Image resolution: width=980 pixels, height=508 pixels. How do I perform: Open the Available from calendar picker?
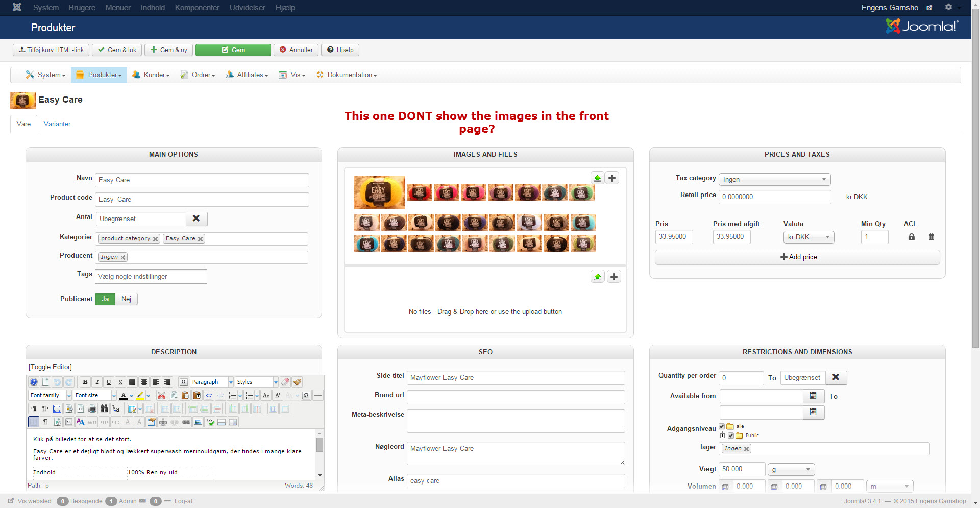click(814, 396)
